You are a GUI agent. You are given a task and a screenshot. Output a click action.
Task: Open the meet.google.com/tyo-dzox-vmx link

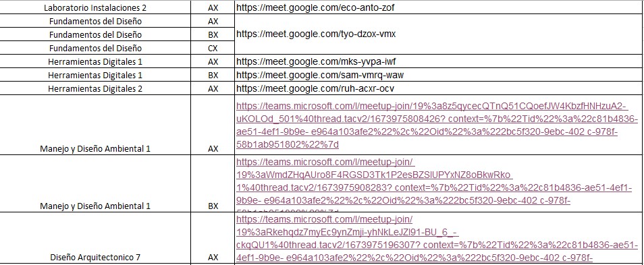pyautogui.click(x=316, y=34)
